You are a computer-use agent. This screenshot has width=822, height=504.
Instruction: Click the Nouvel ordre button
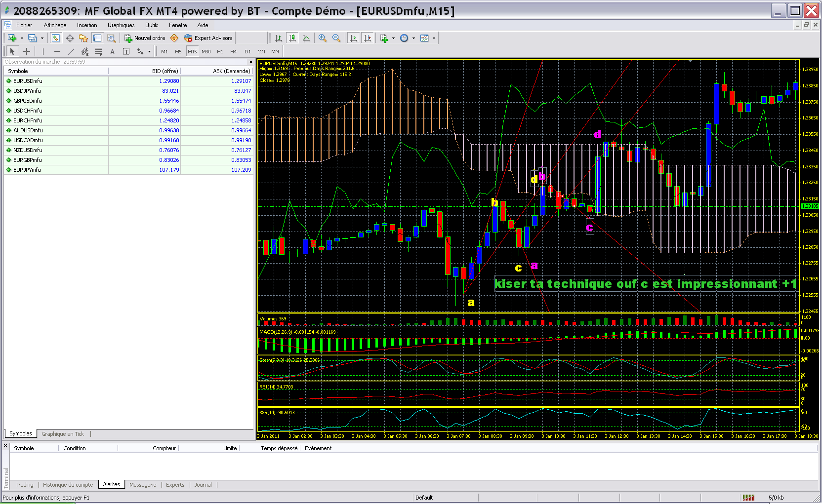tap(145, 38)
